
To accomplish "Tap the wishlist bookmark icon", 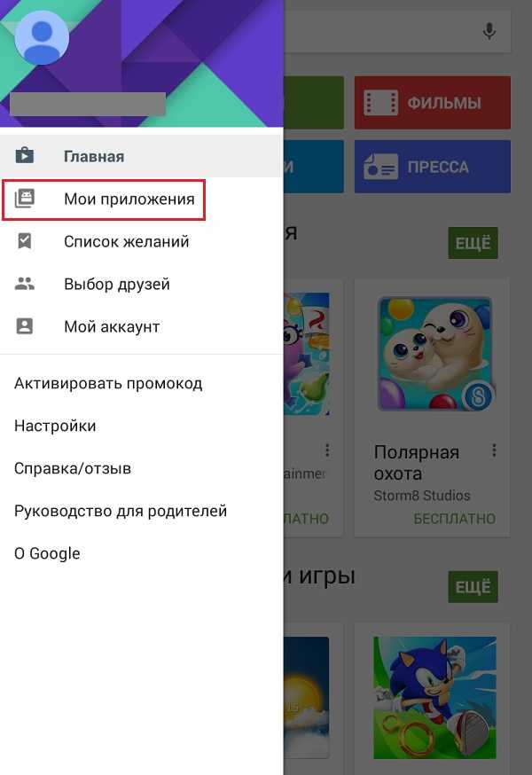I will click(x=25, y=241).
